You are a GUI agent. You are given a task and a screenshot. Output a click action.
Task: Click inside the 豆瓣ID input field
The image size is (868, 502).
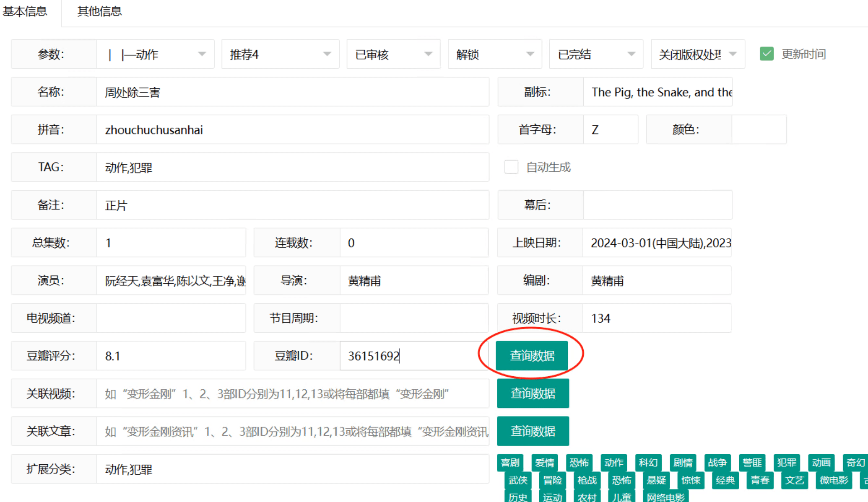(x=413, y=356)
